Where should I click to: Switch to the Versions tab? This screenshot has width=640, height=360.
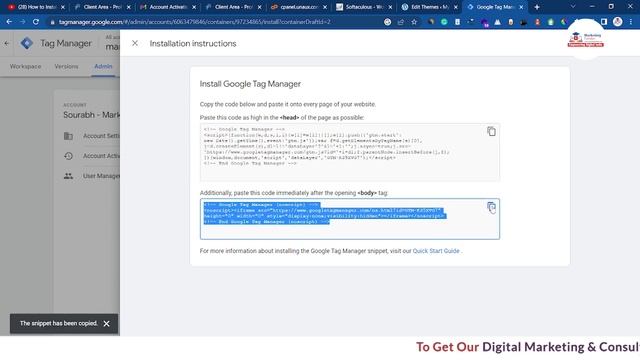pos(66,66)
